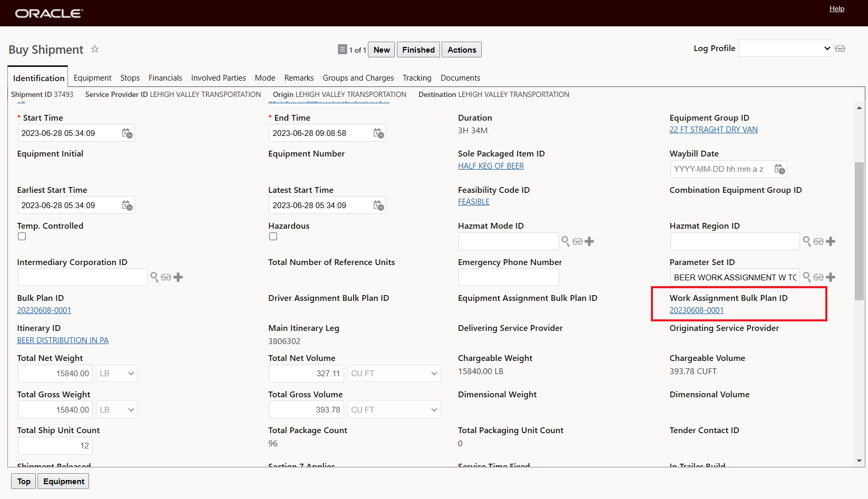Switch to the Groups and Charges tab
The height and width of the screenshot is (499, 868).
358,78
